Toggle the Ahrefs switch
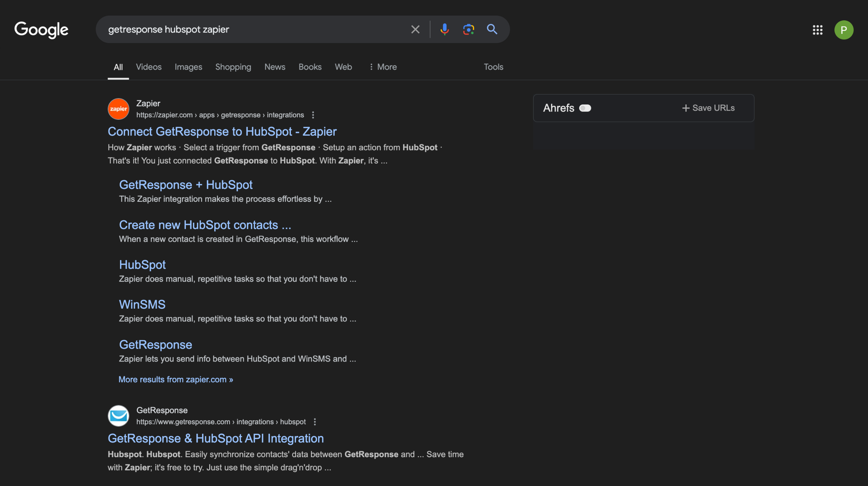Image resolution: width=868 pixels, height=486 pixels. click(x=585, y=108)
